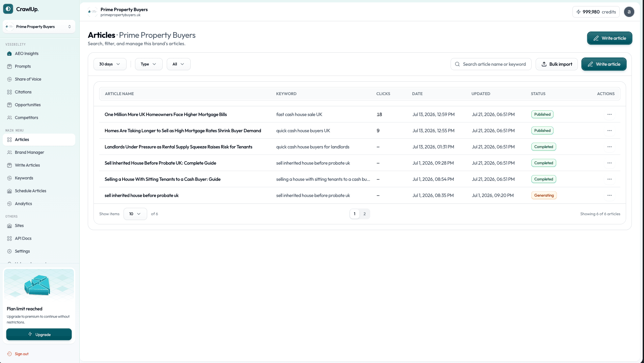Open actions for Selling a House With Sitting Tenants
The image size is (644, 363).
[609, 179]
